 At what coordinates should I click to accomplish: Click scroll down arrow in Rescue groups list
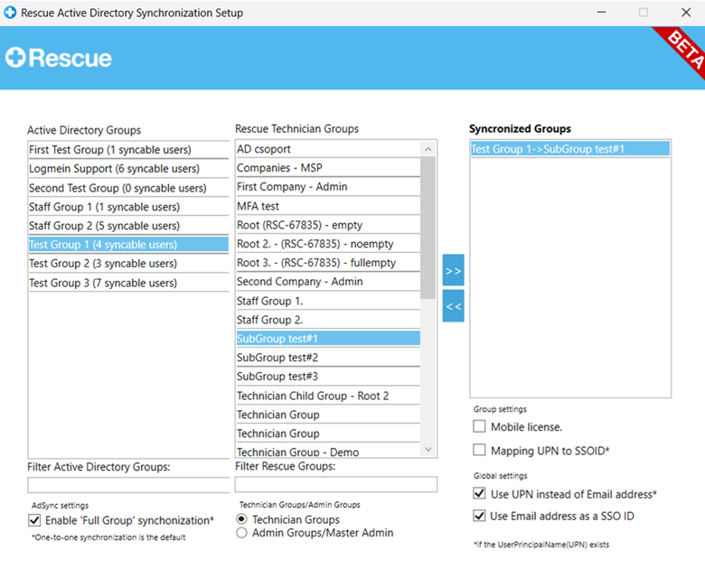428,449
